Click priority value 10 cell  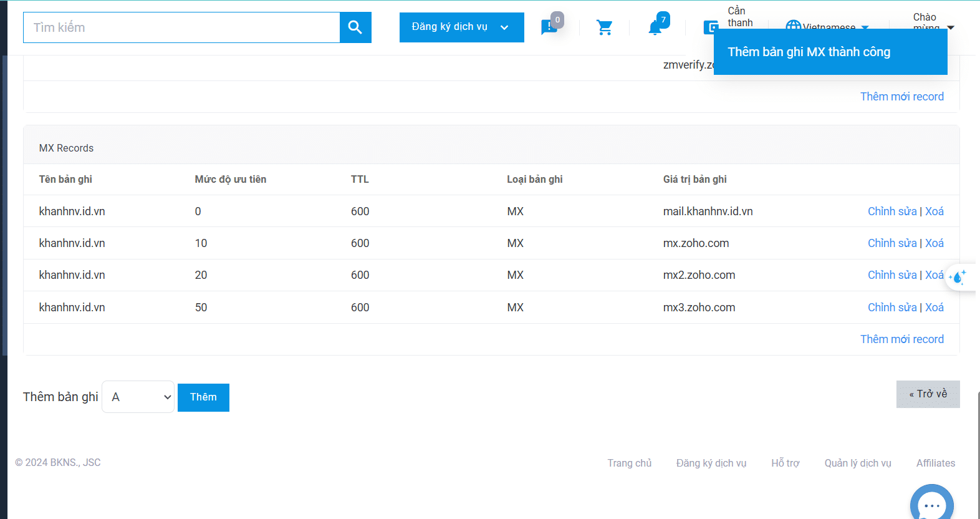point(201,243)
